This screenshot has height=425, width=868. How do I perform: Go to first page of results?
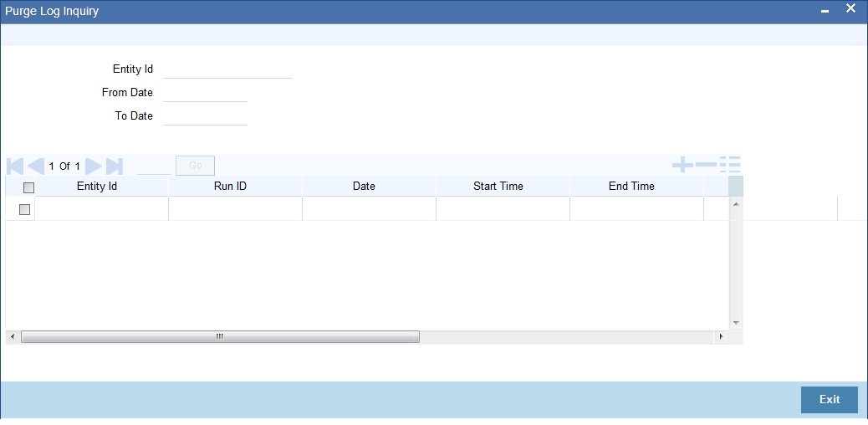(15, 166)
